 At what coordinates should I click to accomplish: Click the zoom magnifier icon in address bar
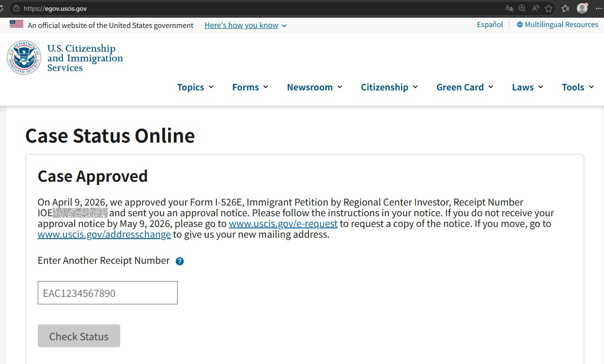pos(522,8)
